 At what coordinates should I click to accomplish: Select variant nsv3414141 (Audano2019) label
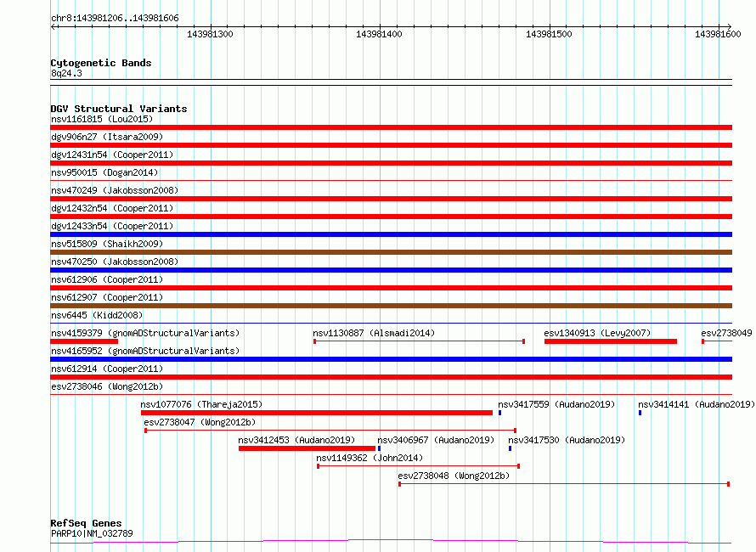697,404
